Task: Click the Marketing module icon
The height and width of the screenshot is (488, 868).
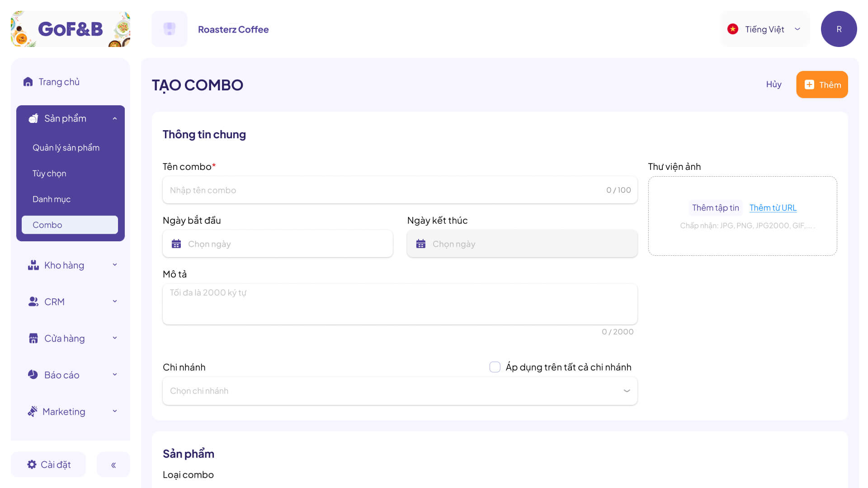Action: click(x=33, y=411)
